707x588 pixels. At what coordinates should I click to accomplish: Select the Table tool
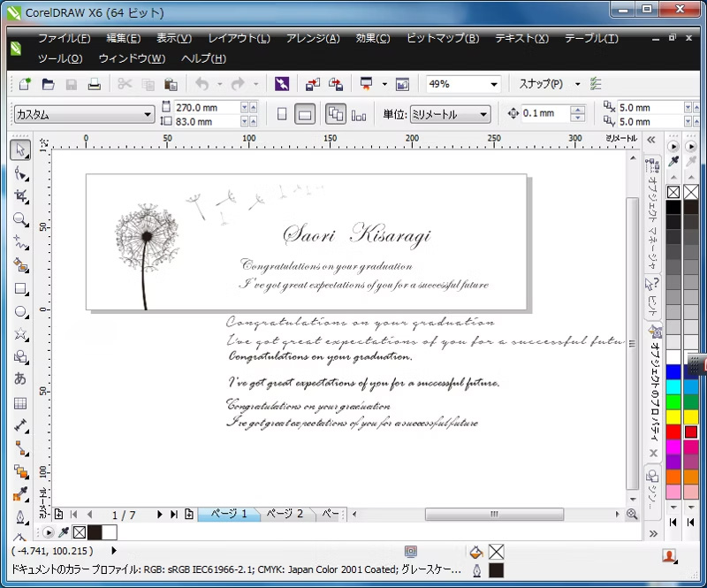click(x=20, y=403)
